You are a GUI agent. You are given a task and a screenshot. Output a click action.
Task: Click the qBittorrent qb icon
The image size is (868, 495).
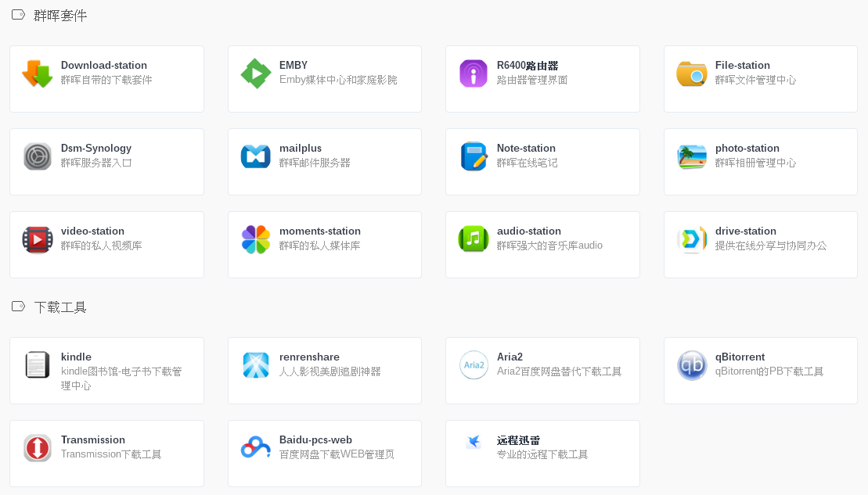point(691,365)
